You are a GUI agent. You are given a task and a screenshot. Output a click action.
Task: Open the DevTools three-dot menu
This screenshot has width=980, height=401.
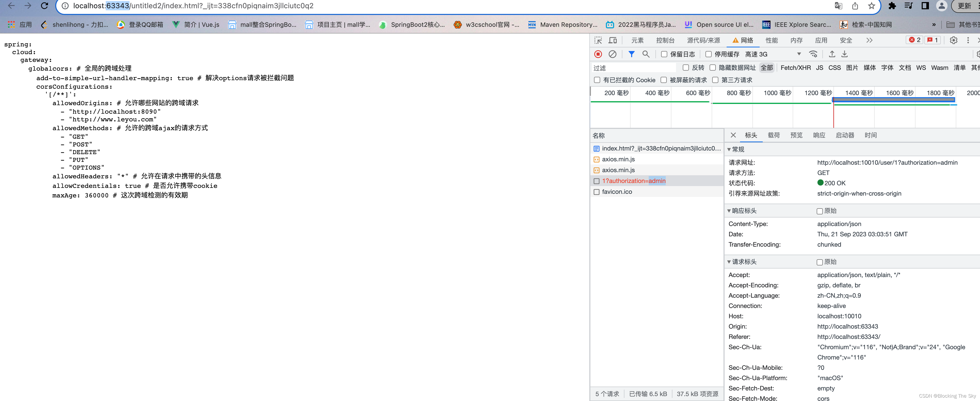click(968, 40)
